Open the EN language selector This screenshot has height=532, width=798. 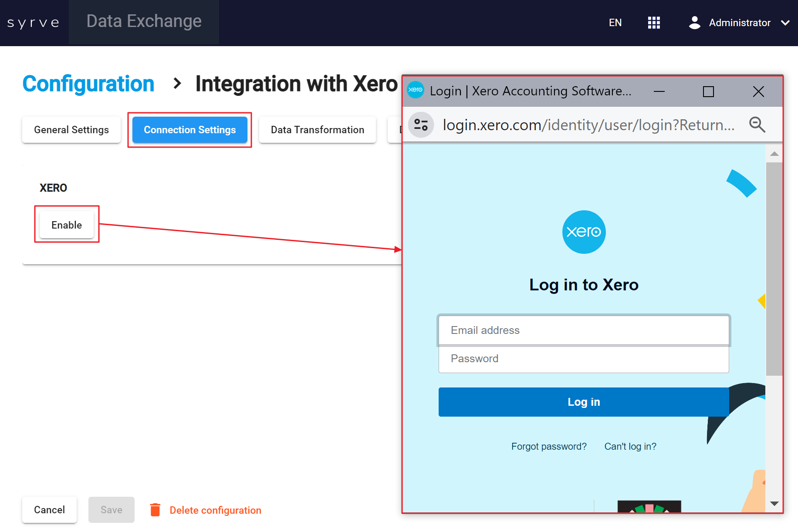[x=615, y=23]
